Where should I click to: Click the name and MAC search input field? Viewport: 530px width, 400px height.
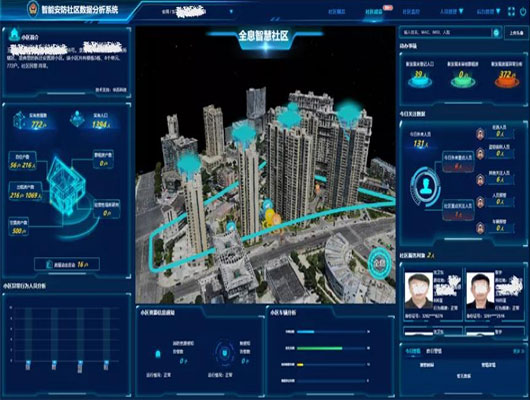446,33
